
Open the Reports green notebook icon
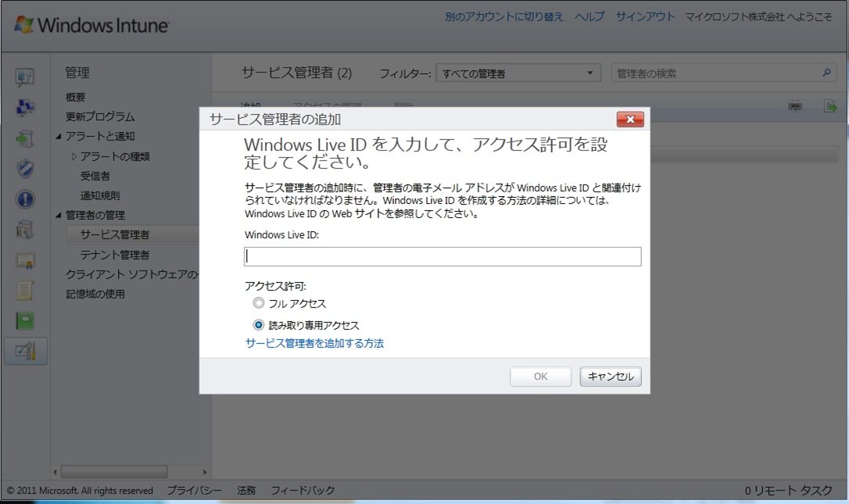pos(25,321)
